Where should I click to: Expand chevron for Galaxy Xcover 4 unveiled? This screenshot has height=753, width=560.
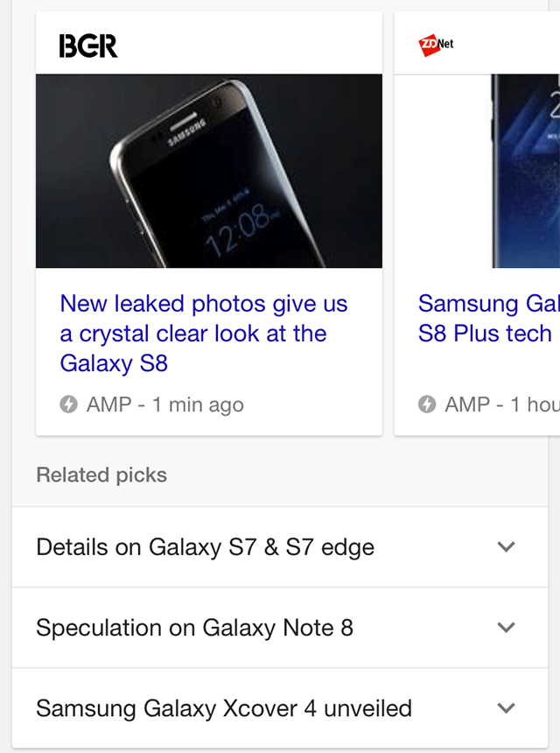(507, 707)
